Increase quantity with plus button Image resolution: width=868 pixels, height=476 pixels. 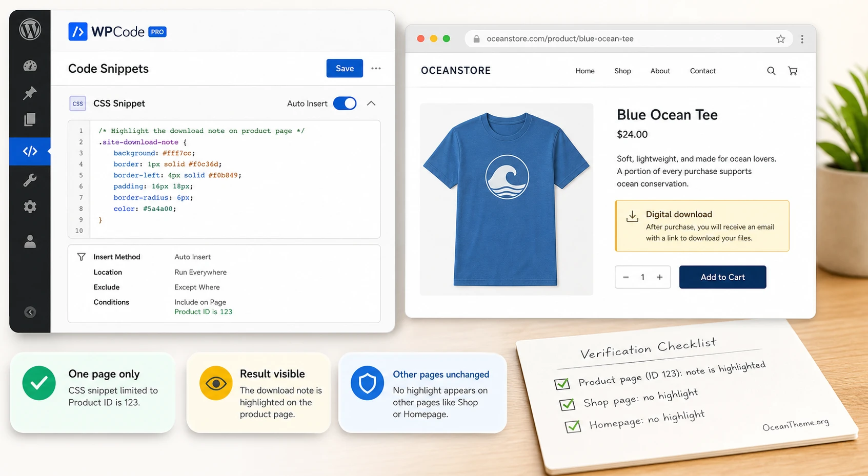click(660, 277)
